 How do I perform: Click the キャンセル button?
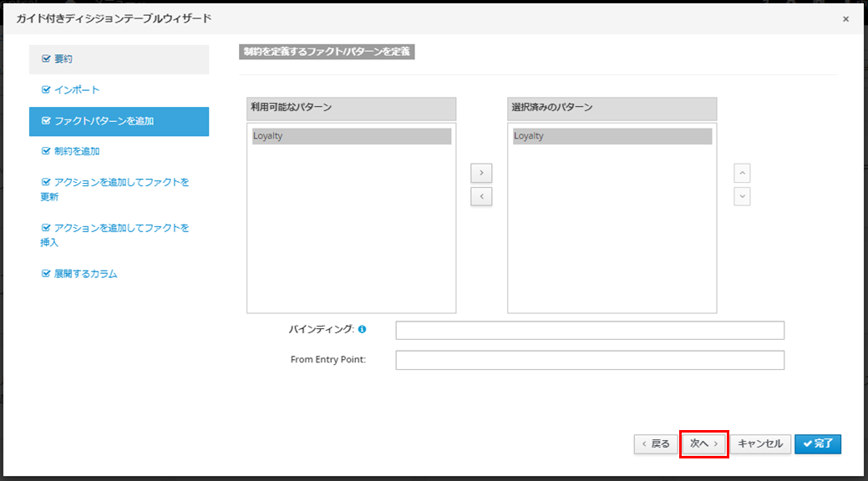[x=760, y=444]
